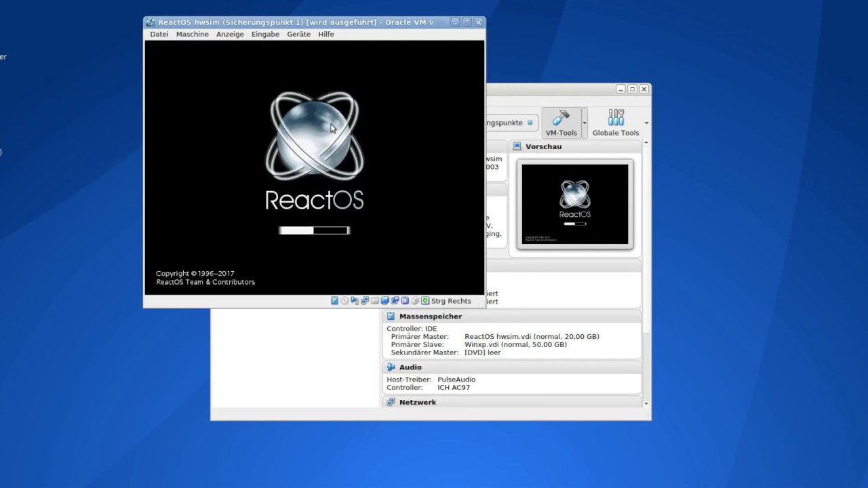The image size is (868, 488).
Task: Click the details pane scroll up arrow
Action: tap(646, 143)
